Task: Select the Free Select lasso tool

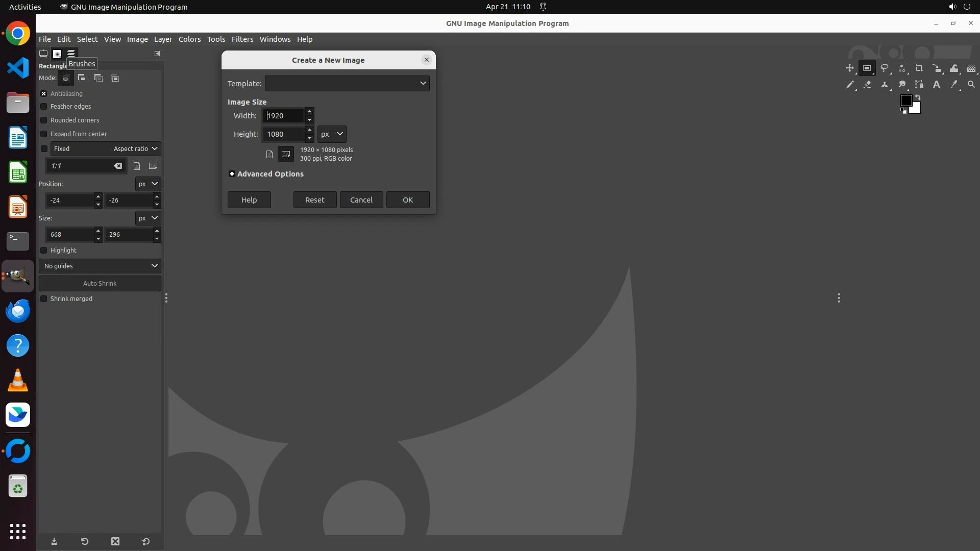Action: 885,68
